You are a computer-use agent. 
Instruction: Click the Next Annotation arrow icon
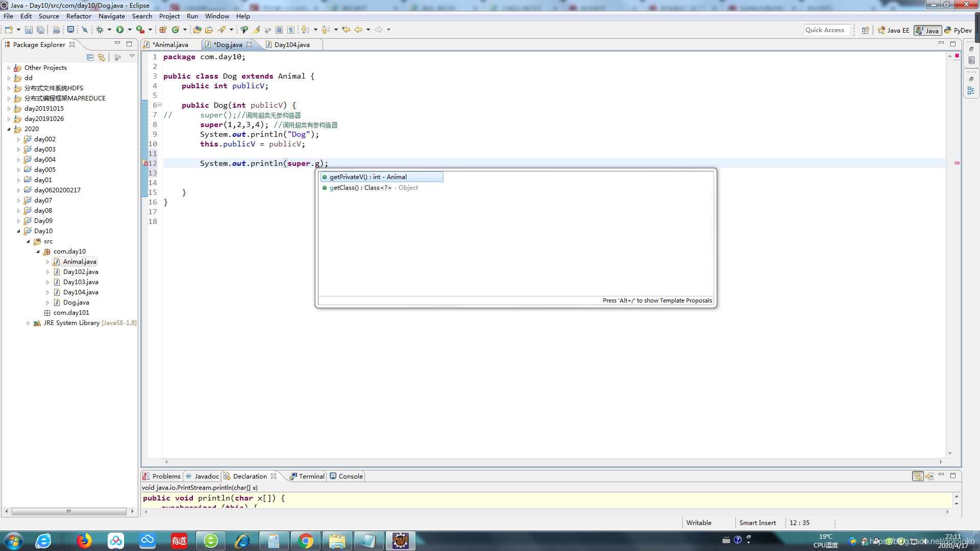[x=305, y=30]
